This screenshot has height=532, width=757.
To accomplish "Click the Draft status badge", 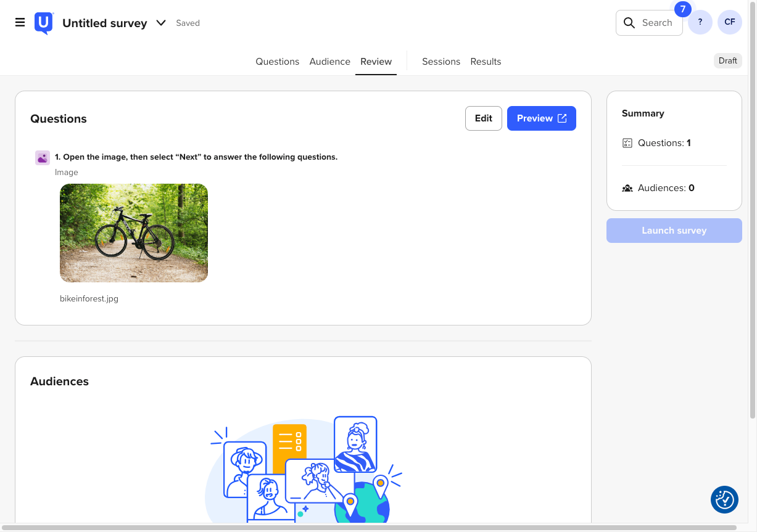I will [x=727, y=60].
